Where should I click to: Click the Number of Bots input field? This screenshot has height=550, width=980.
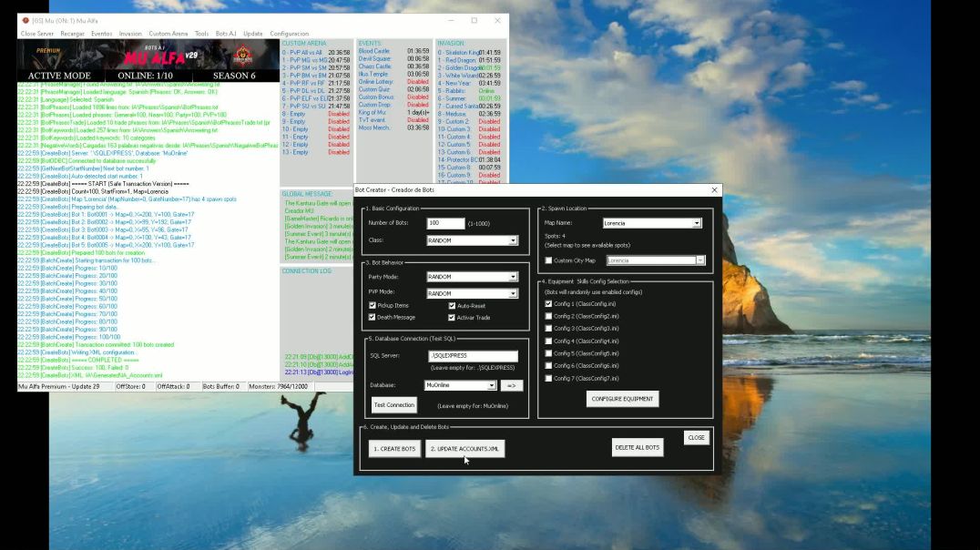point(445,223)
